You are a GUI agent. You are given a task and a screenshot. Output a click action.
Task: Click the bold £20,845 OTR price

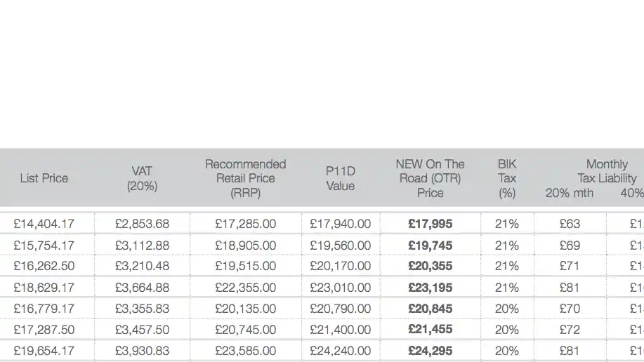click(x=430, y=309)
